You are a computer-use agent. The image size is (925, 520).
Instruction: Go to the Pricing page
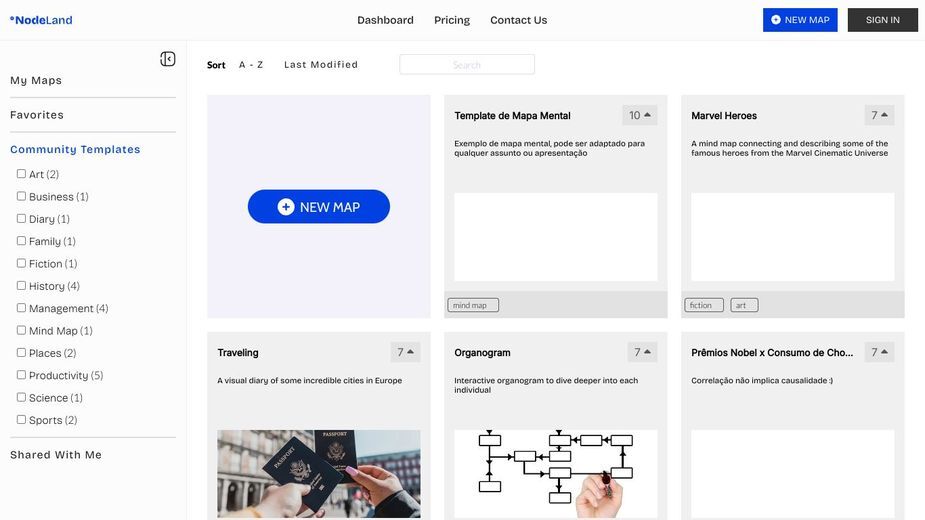coord(452,20)
